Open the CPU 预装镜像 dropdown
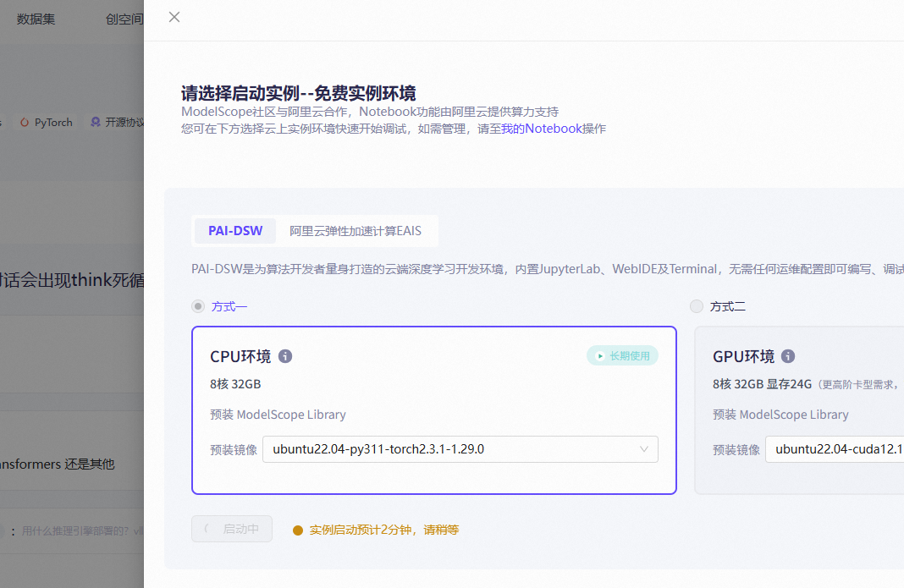Viewport: 904px width, 588px height. pos(460,449)
